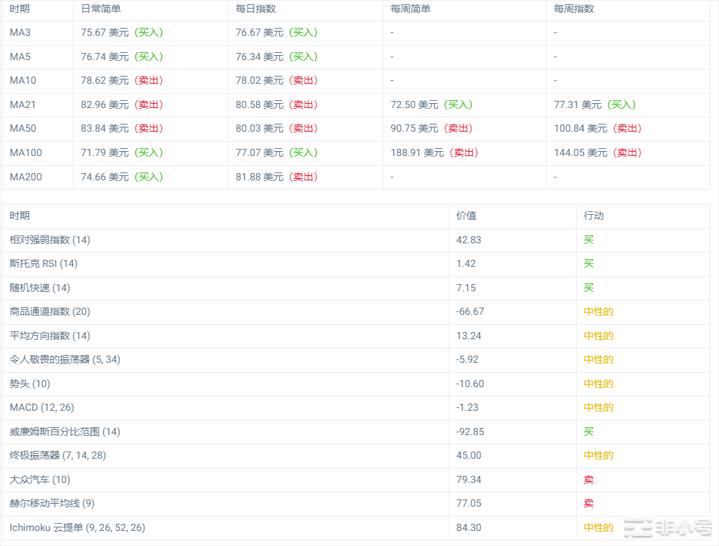Click the 日常简单 column header
The image size is (719, 546).
pos(100,9)
